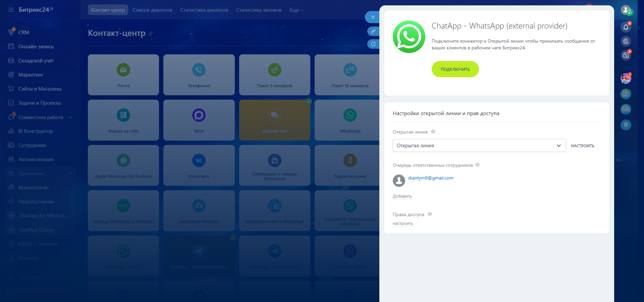Click the Добавить link under the employee queue
The width and height of the screenshot is (644, 302).
click(x=402, y=196)
